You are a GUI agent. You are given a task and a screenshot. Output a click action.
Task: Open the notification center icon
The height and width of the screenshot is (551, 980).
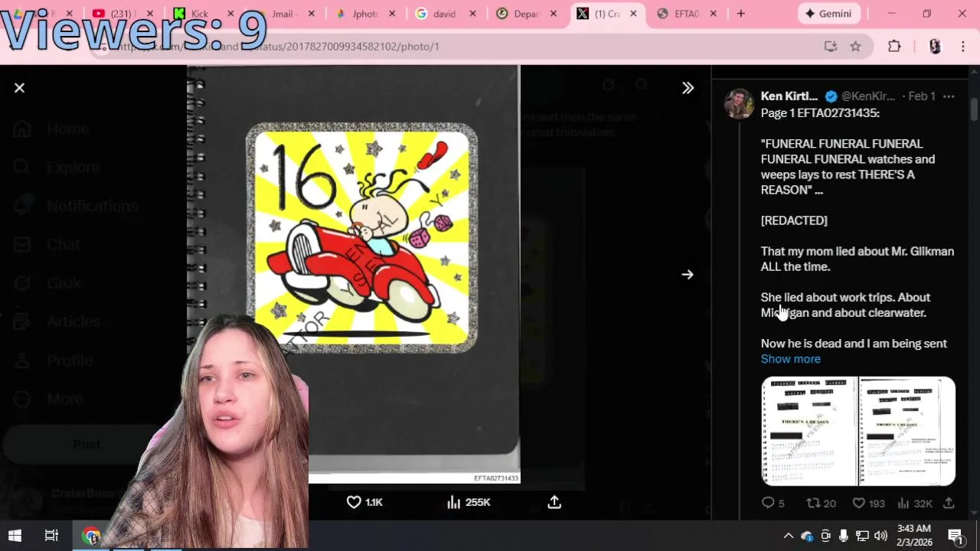(955, 536)
